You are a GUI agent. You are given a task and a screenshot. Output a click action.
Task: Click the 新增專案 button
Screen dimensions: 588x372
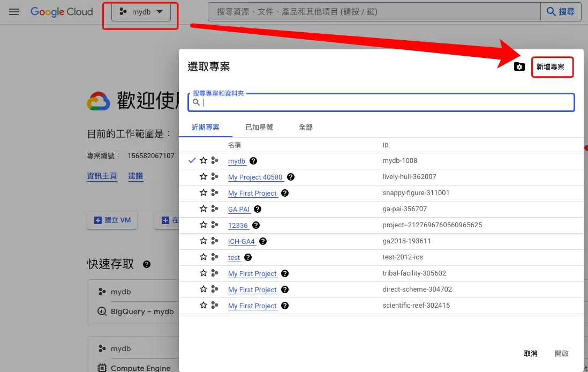pos(550,67)
